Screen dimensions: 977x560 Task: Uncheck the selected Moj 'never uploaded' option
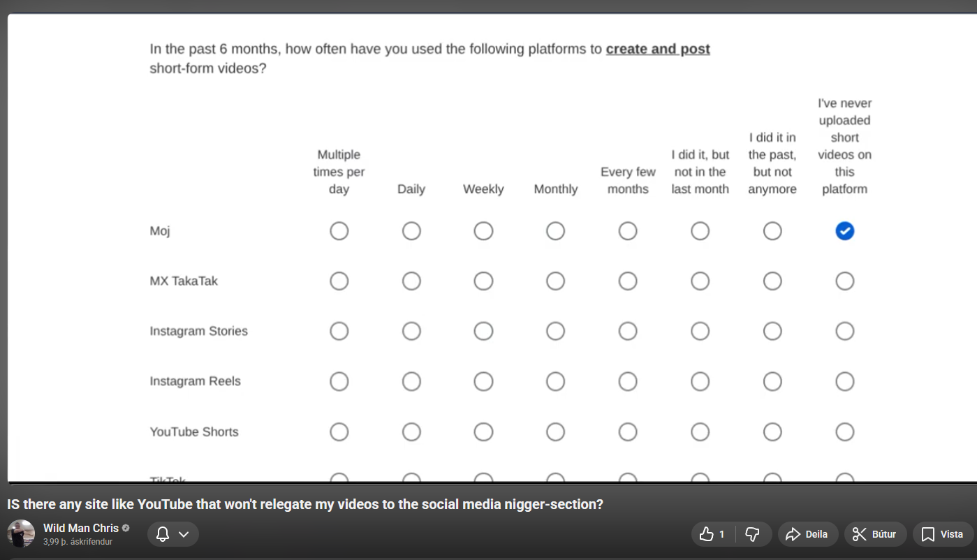point(844,231)
